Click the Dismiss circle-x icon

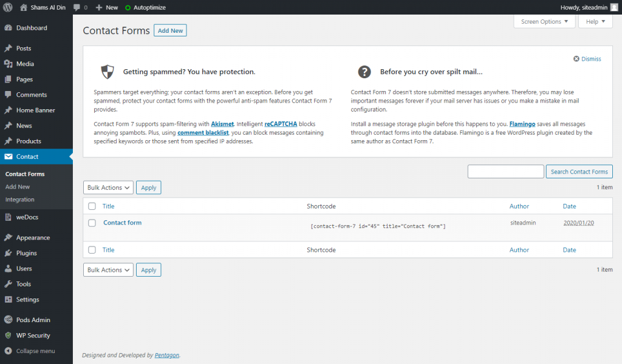[x=576, y=59]
